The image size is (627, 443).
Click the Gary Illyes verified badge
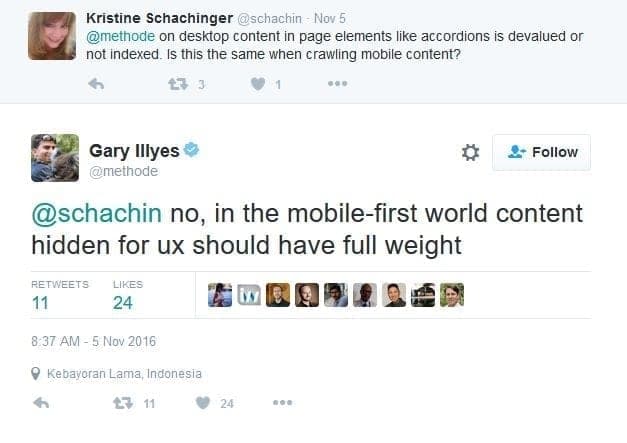point(191,150)
